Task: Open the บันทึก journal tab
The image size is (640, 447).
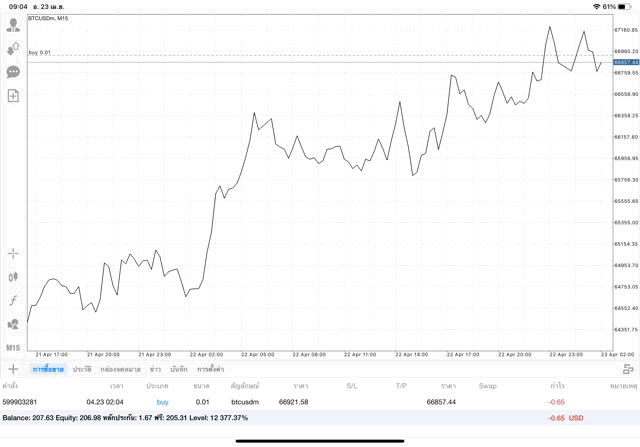Action: coord(179,369)
